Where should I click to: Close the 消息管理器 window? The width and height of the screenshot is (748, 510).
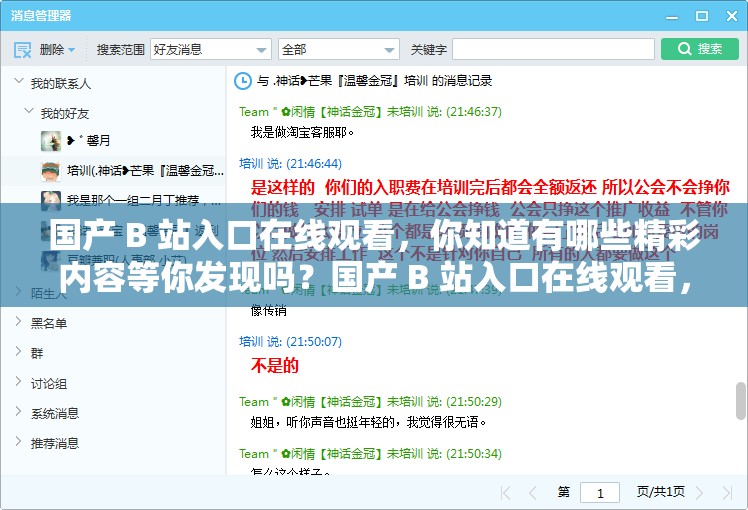[x=732, y=16]
